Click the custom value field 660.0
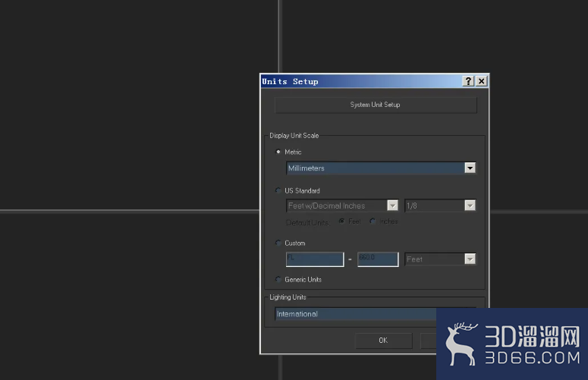Image resolution: width=588 pixels, height=380 pixels. [378, 259]
